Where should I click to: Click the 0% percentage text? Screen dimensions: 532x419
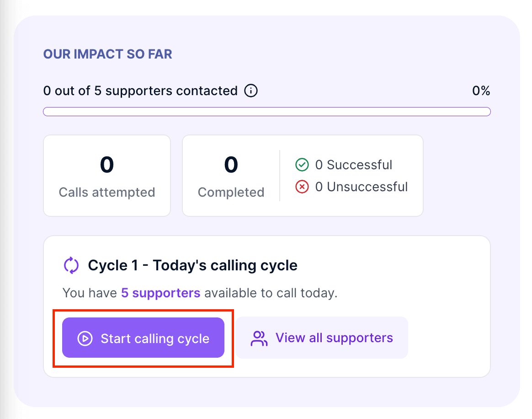pyautogui.click(x=481, y=91)
